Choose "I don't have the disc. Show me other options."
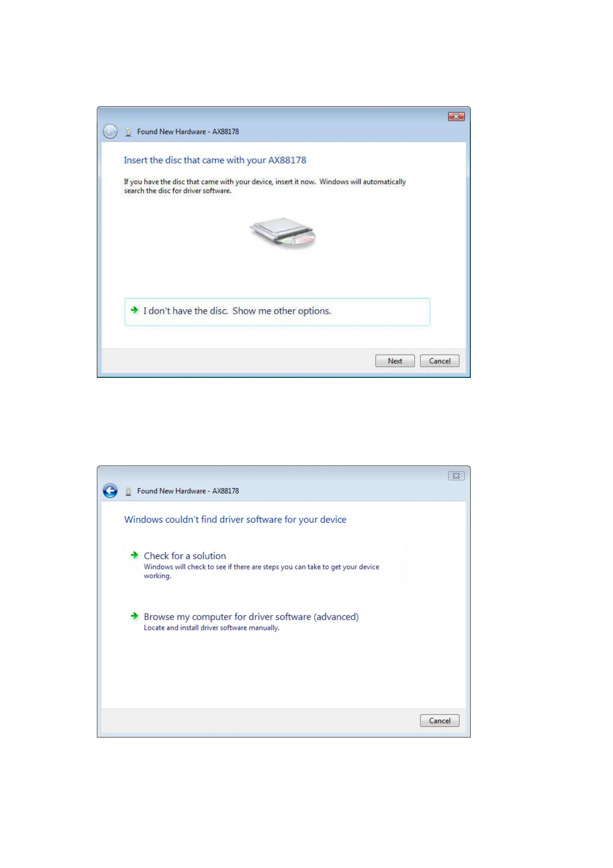The image size is (613, 868). click(277, 311)
